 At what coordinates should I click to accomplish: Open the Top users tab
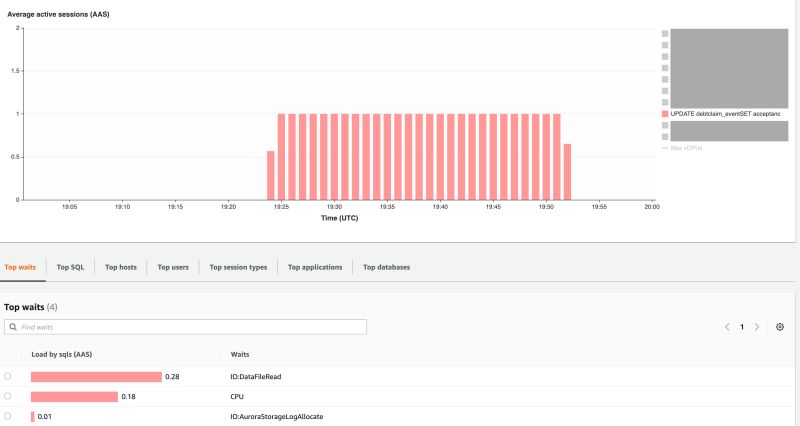click(173, 267)
